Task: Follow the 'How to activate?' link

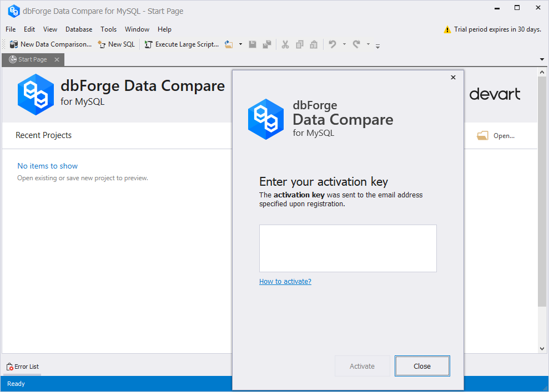Action: pos(285,282)
